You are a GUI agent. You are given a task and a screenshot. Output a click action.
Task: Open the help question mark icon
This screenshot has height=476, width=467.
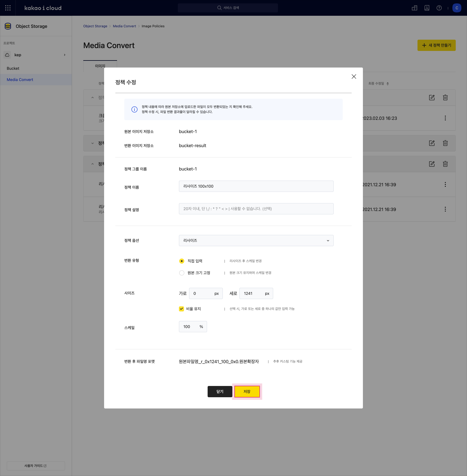pyautogui.click(x=439, y=8)
